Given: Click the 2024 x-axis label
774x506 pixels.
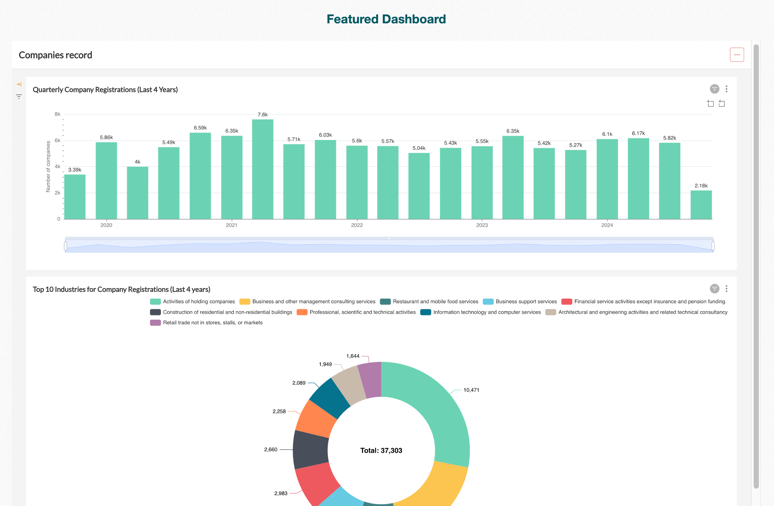Looking at the screenshot, I should (607, 225).
